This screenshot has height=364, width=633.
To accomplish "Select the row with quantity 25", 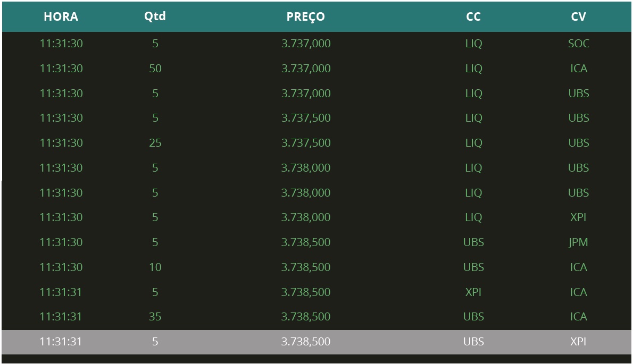I will pos(316,143).
